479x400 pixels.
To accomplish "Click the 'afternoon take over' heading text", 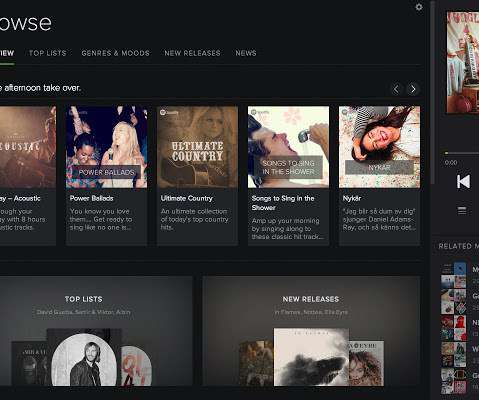I will (40, 88).
